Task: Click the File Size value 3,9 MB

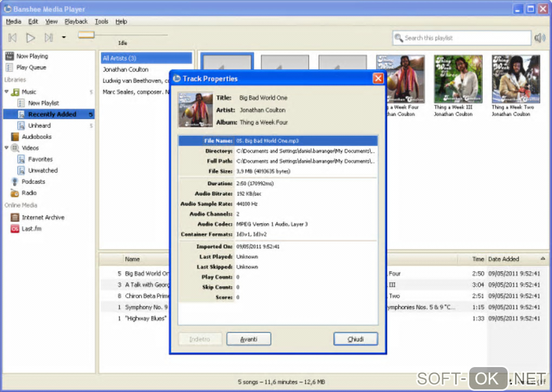Action: (264, 171)
